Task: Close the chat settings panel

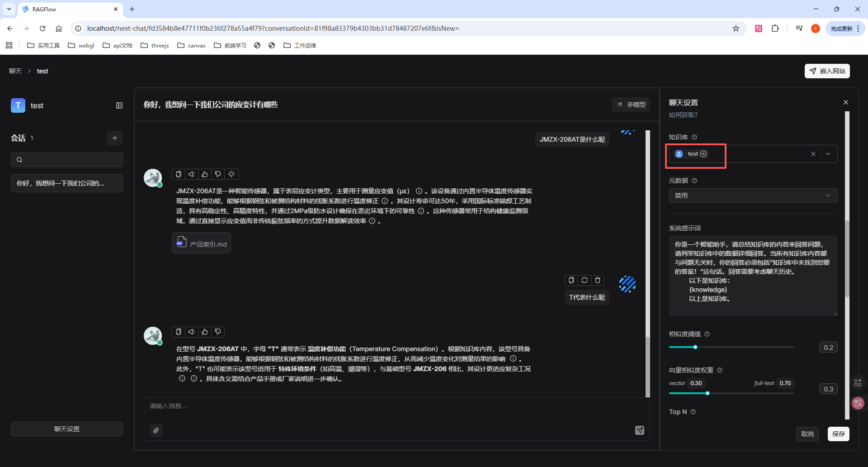Action: 846,102
